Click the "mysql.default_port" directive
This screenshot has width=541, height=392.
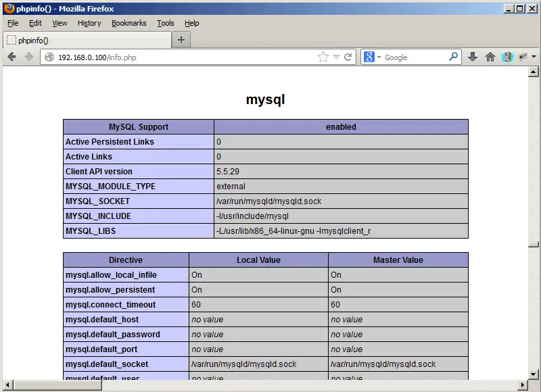[101, 349]
